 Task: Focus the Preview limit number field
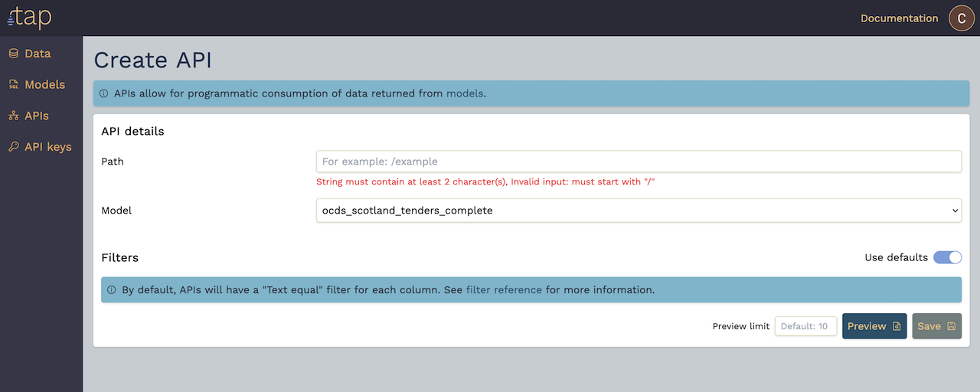pos(805,326)
